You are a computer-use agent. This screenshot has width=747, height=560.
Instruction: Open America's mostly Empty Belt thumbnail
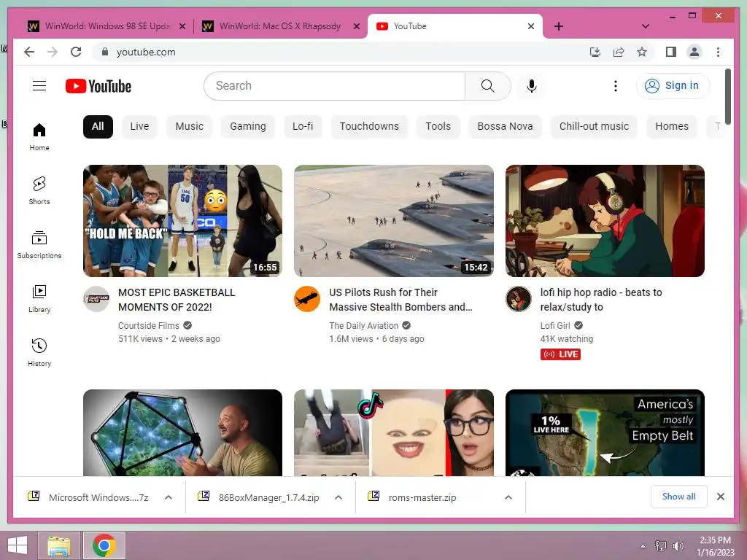[605, 432]
